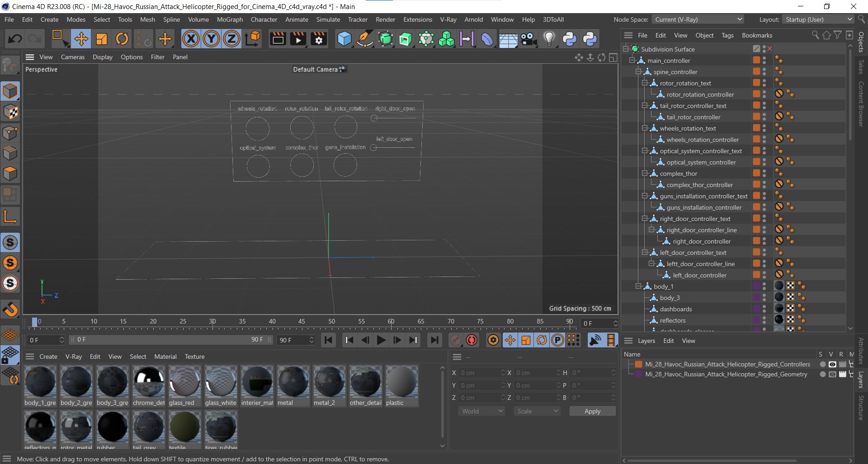Toggle visibility eye of Controllers layer
This screenshot has height=464, width=868.
832,364
